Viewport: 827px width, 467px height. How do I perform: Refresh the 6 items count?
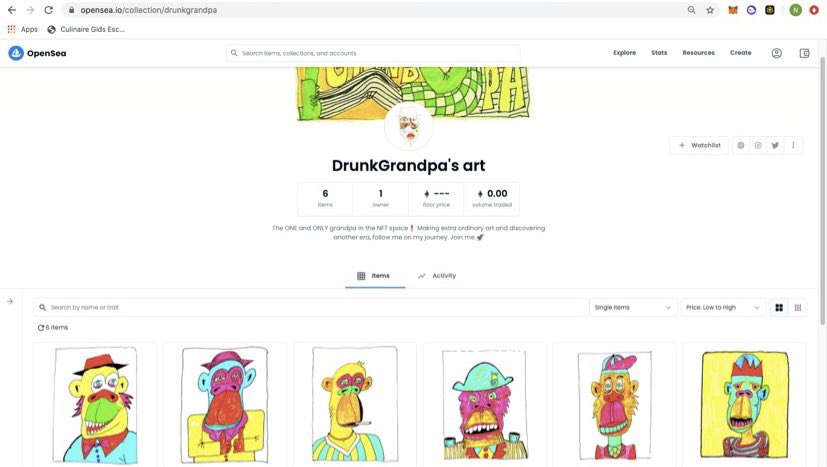click(41, 328)
